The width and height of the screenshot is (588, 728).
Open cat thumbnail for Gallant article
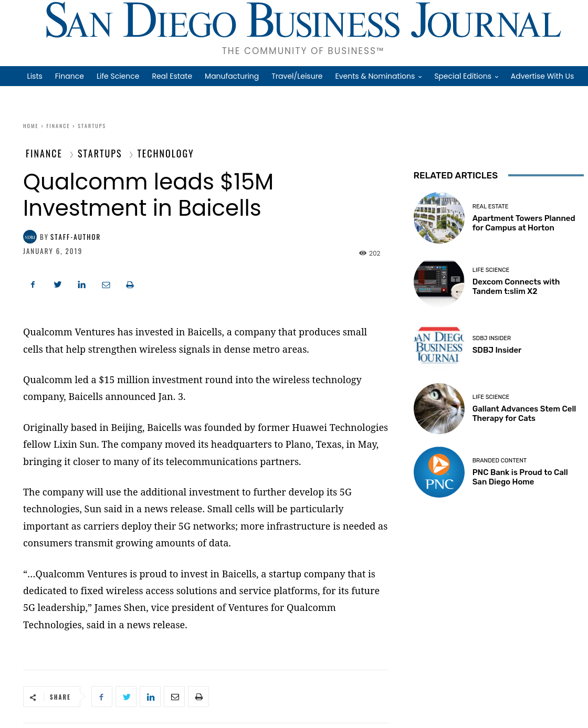439,408
